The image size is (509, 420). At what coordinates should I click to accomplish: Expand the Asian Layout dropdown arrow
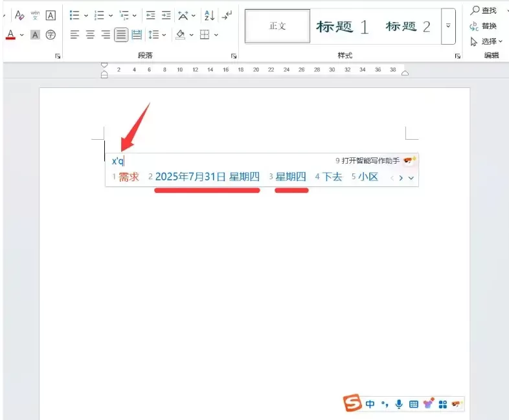(x=194, y=16)
